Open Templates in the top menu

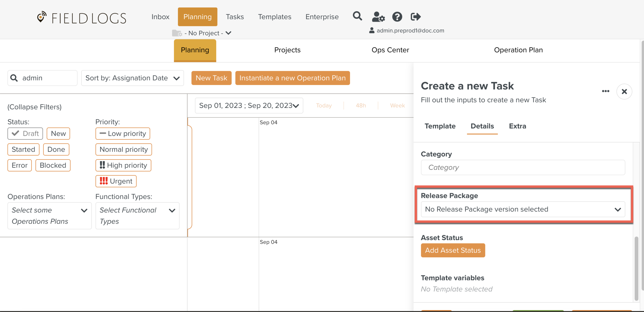275,17
